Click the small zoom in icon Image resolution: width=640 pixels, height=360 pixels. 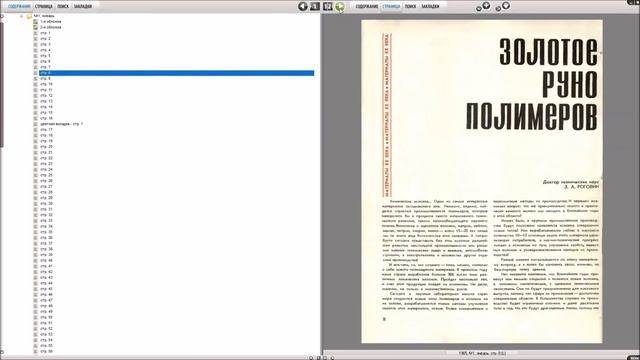[x=479, y=8]
